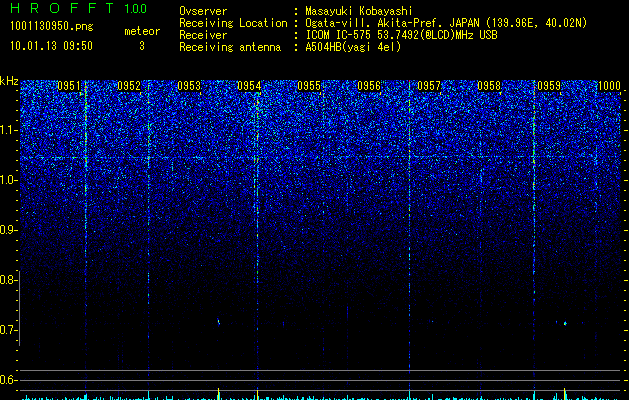This screenshot has height=400, width=629.
Task: Select the A504HB(yagi 4el) antenna text
Action: coord(353,47)
